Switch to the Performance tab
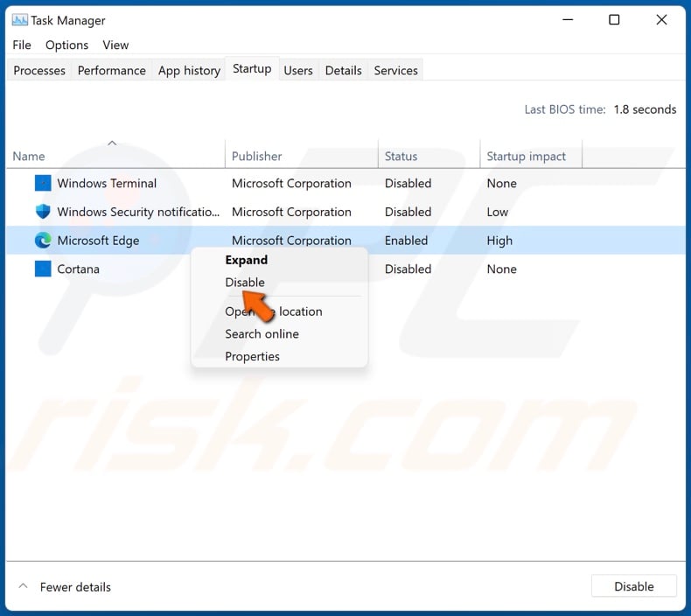 click(x=111, y=71)
